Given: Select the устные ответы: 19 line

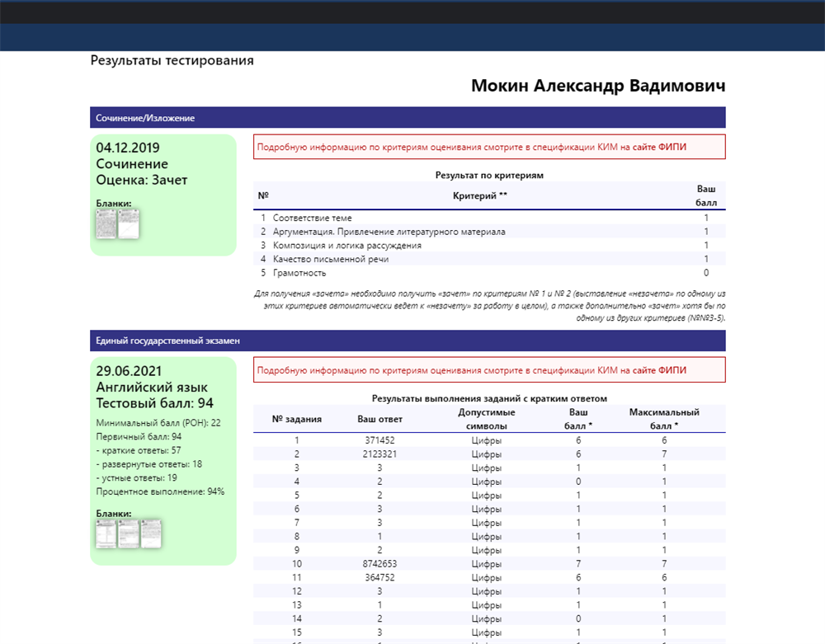Looking at the screenshot, I should 136,478.
